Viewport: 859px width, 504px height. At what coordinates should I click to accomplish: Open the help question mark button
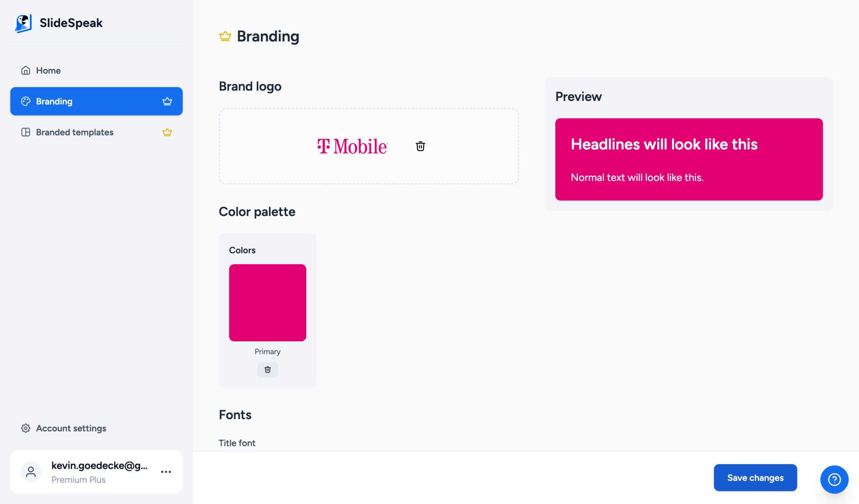coord(834,479)
